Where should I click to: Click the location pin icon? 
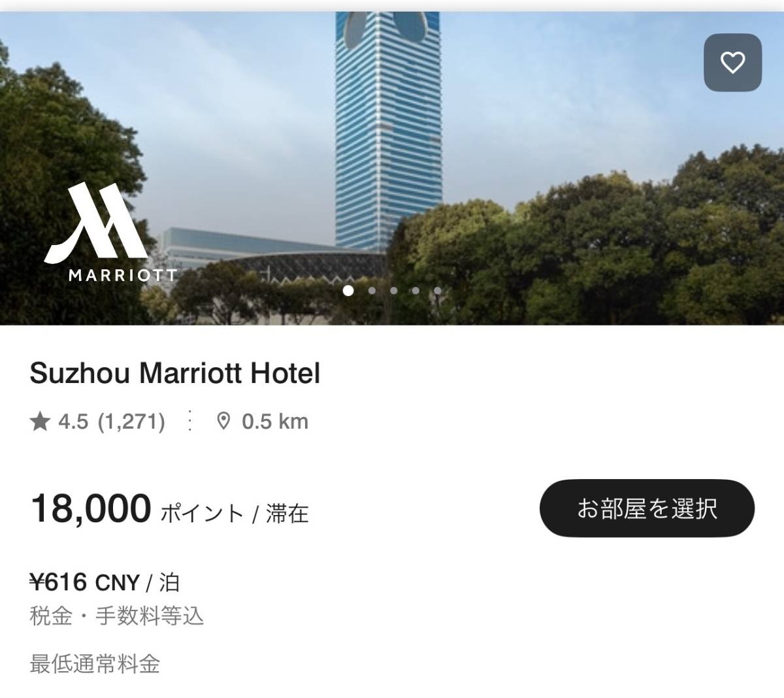coord(223,422)
